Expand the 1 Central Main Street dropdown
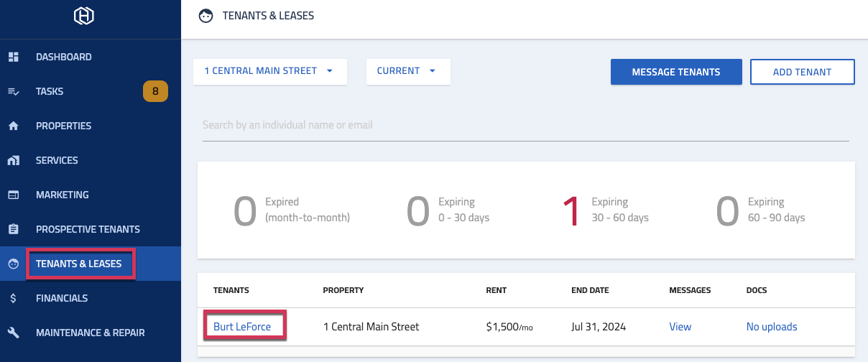 [x=270, y=71]
